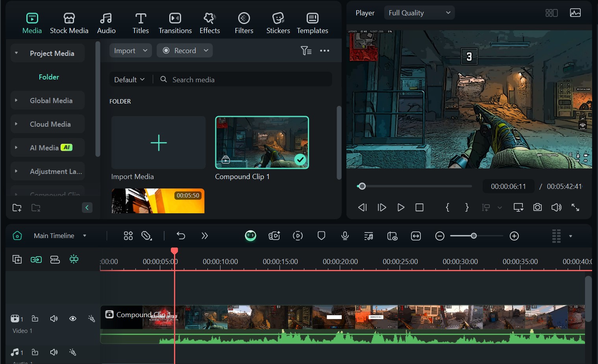Open the Default sorting dropdown
Viewport: 598px width, 364px height.
129,79
